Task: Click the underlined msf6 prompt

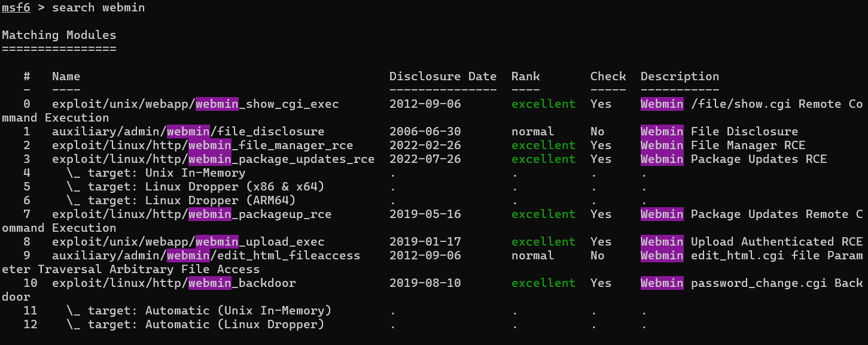Action: pos(16,8)
